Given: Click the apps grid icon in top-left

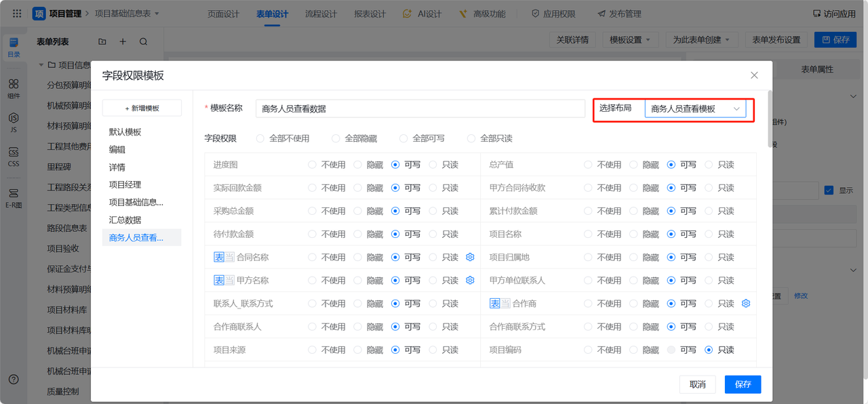Looking at the screenshot, I should pos(17,14).
